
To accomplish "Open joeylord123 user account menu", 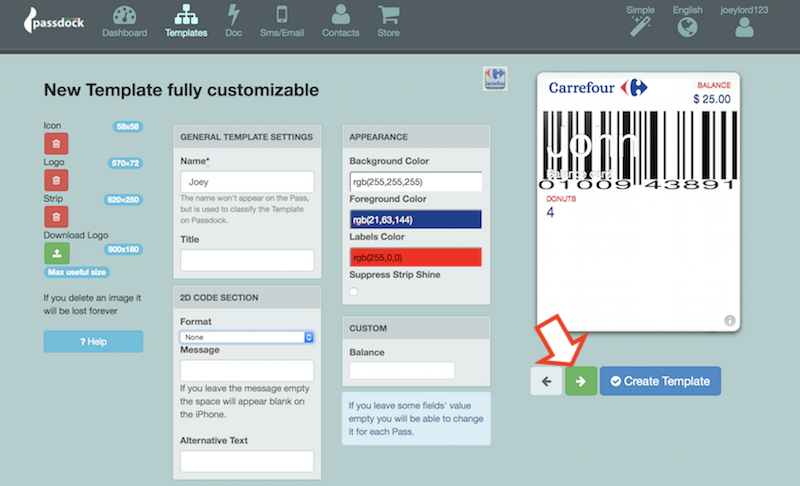I will click(744, 21).
